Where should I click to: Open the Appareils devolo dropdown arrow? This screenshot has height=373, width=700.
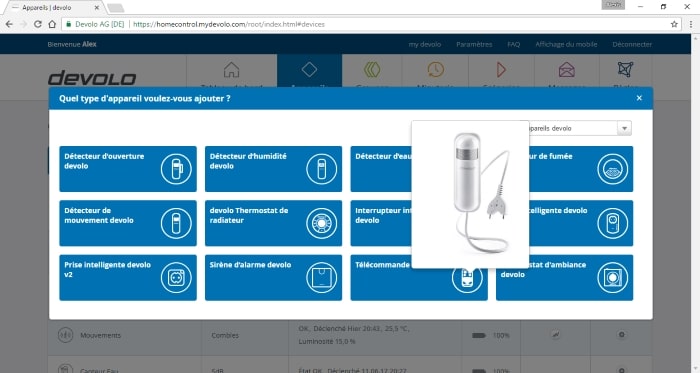pyautogui.click(x=624, y=128)
